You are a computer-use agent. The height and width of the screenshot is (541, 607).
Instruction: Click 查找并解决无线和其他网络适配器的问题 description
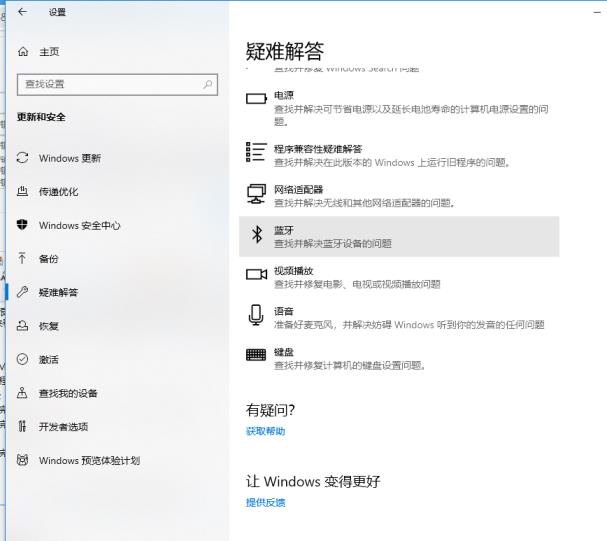pyautogui.click(x=364, y=203)
